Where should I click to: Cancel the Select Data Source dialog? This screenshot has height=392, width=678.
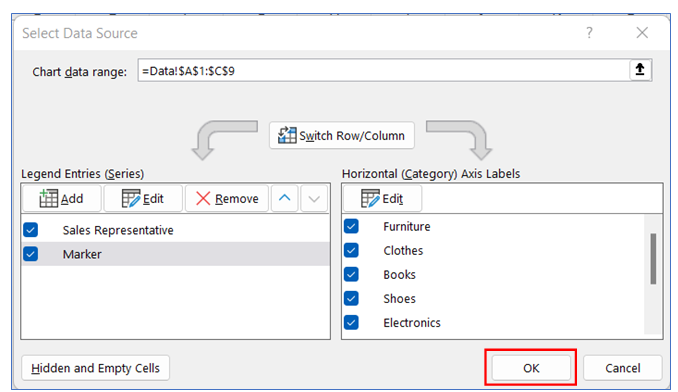coord(623,368)
